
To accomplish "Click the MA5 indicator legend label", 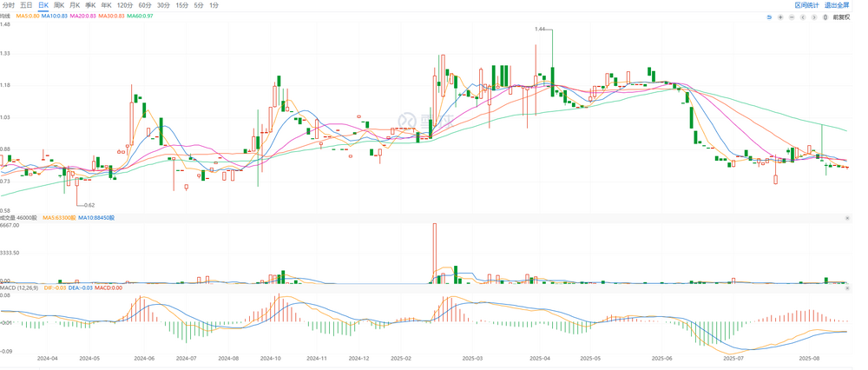I will coord(28,17).
